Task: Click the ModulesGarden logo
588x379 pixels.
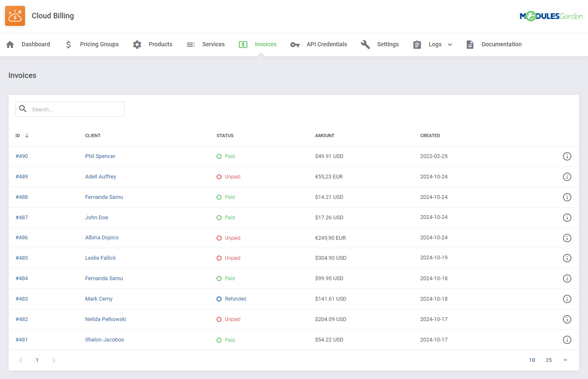Action: pyautogui.click(x=551, y=16)
